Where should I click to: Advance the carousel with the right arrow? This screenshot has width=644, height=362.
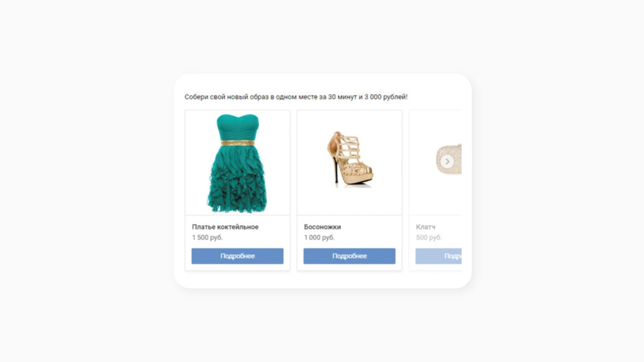tap(447, 161)
